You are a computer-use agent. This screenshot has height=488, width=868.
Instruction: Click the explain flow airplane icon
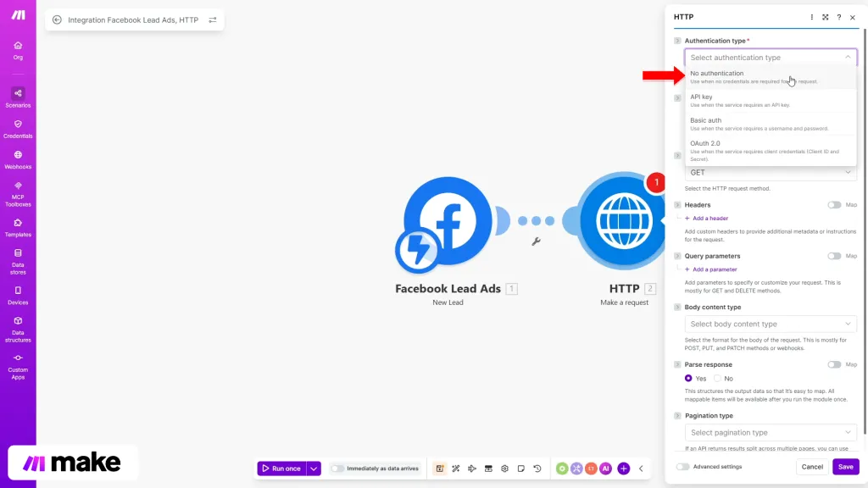click(x=472, y=469)
